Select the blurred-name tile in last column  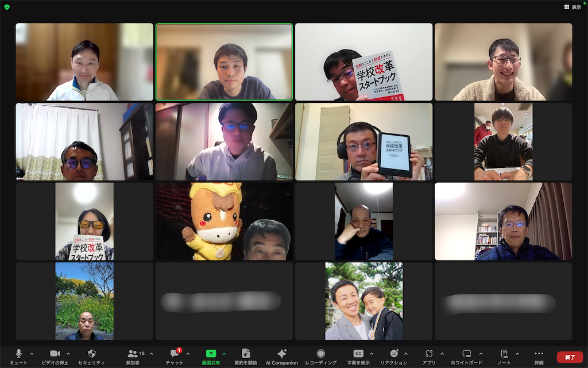503,301
